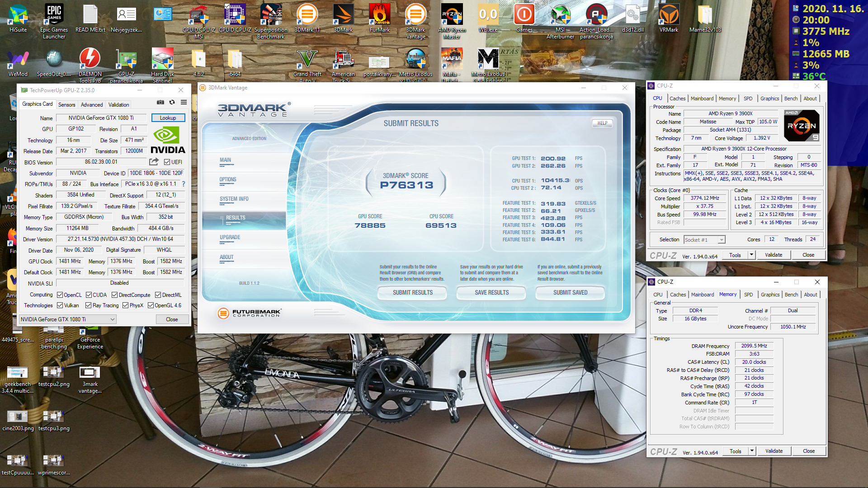Toggle the Vulkan checkbox
This screenshot has height=488, width=868.
pyautogui.click(x=60, y=305)
